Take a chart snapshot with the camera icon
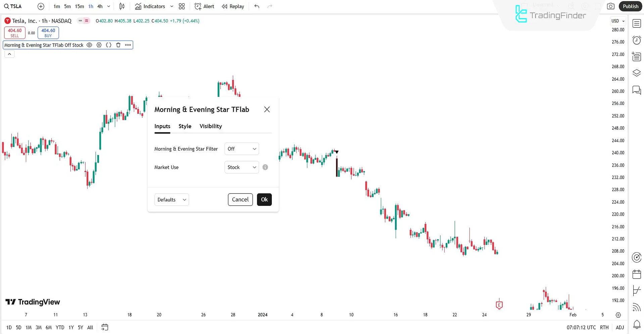Screen dimensions: 644x334 (610, 6)
